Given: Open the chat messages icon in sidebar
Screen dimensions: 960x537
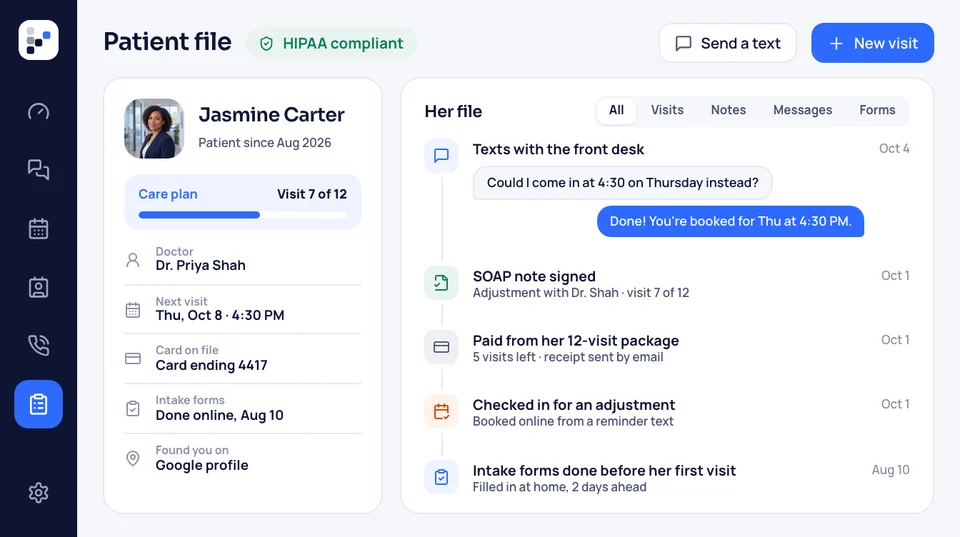Looking at the screenshot, I should pyautogui.click(x=38, y=170).
